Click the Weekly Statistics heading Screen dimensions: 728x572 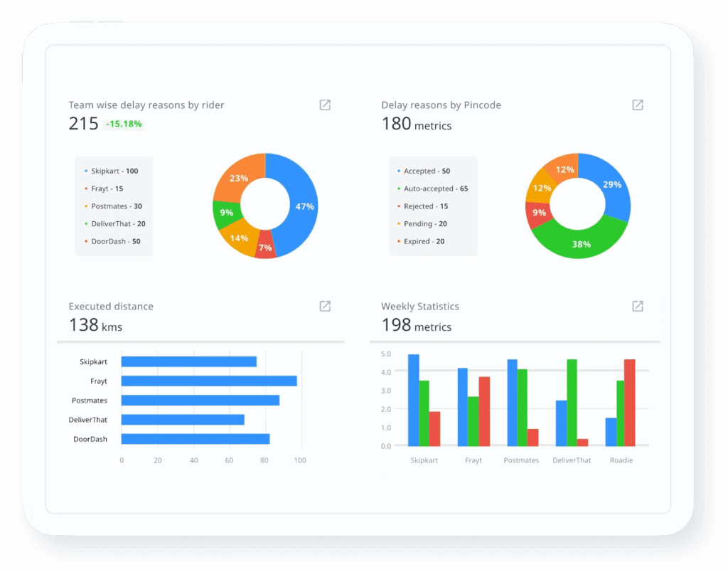(419, 306)
